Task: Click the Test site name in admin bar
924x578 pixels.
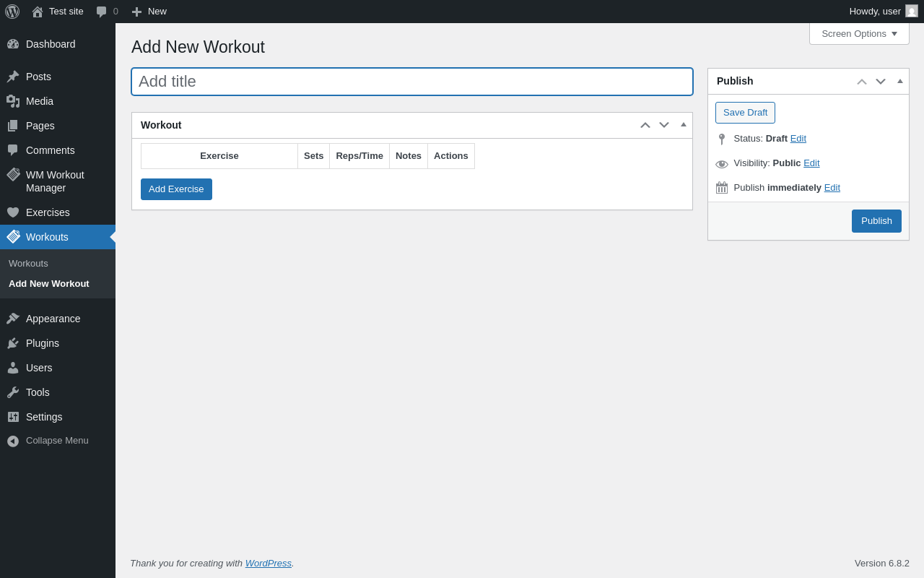Action: pos(66,12)
